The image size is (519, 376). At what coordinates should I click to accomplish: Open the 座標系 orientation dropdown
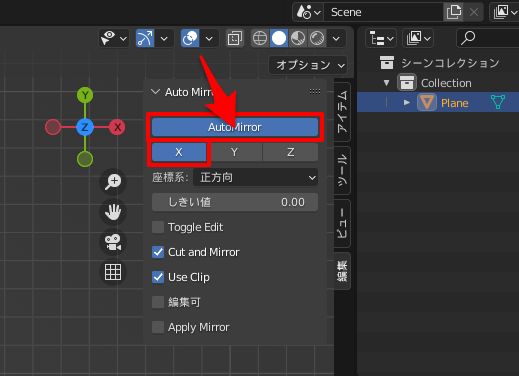[x=256, y=177]
